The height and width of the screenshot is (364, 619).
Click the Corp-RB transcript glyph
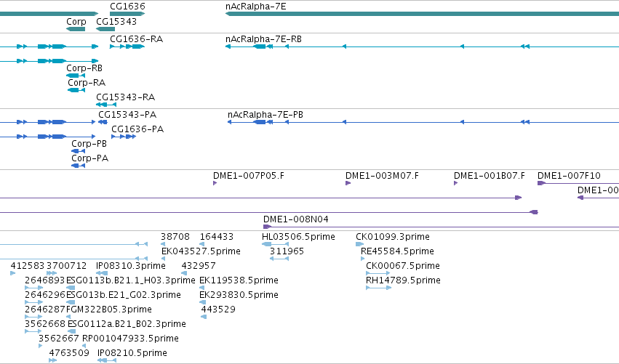point(76,76)
